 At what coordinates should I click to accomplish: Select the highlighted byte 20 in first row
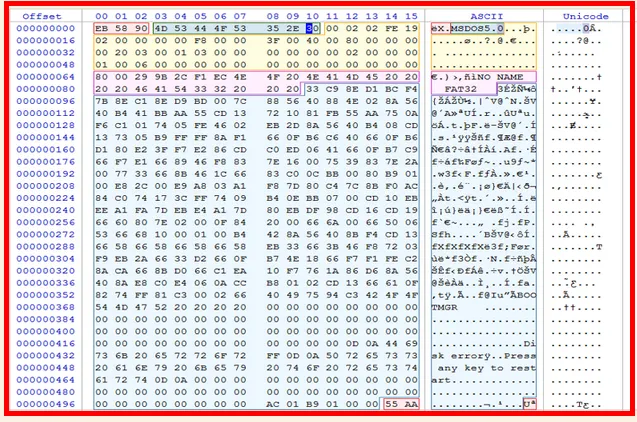tap(312, 30)
